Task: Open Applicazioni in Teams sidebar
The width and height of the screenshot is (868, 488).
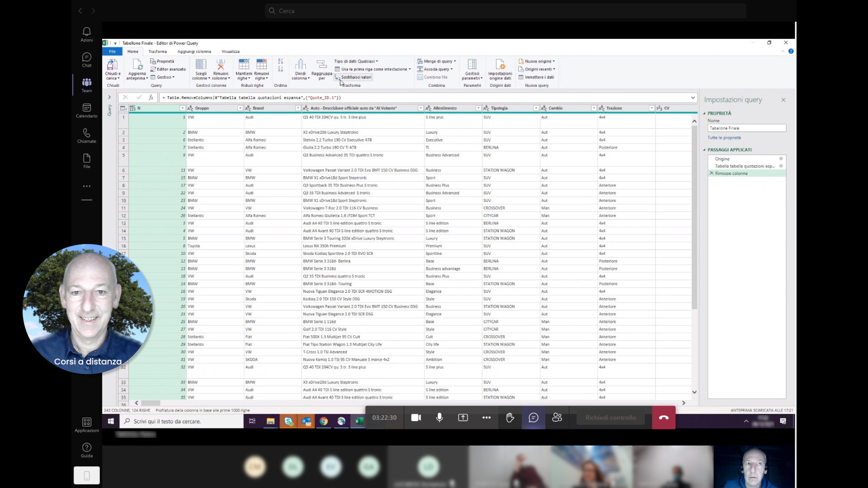Action: tap(86, 425)
